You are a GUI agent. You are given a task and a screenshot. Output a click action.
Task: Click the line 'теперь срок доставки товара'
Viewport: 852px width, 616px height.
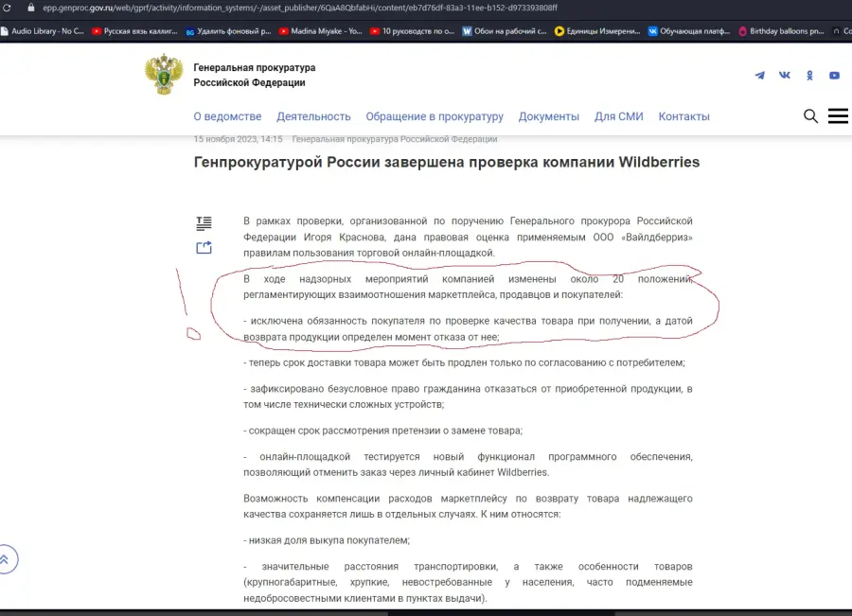coord(464,362)
